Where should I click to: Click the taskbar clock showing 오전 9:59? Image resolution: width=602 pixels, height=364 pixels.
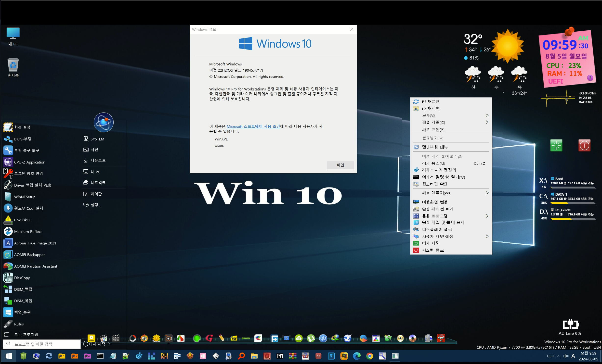588,356
